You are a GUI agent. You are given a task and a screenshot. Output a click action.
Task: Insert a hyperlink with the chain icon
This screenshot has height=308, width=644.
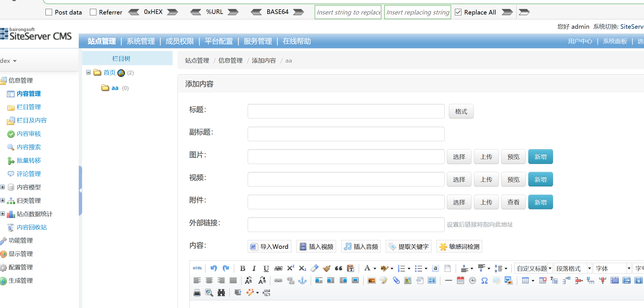278,280
